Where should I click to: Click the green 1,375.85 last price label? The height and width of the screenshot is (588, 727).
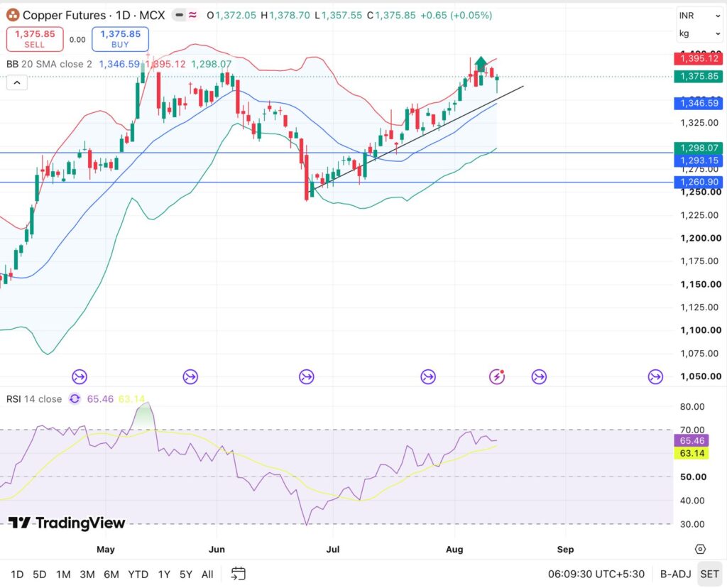coord(699,77)
